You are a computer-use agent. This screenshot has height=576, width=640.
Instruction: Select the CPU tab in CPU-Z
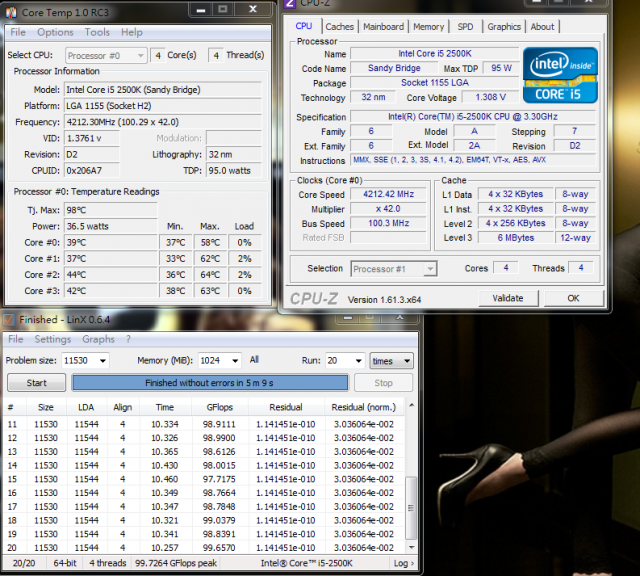click(304, 26)
